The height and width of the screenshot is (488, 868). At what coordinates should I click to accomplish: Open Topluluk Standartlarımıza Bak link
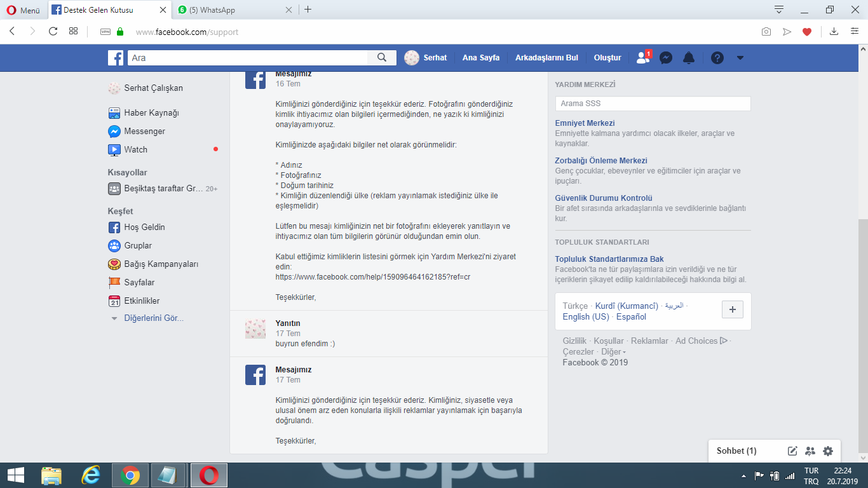click(x=609, y=259)
